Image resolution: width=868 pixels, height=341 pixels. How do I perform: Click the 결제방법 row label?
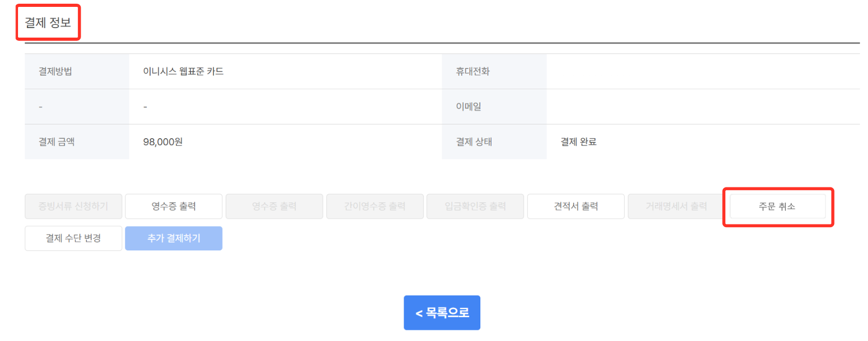coord(55,71)
